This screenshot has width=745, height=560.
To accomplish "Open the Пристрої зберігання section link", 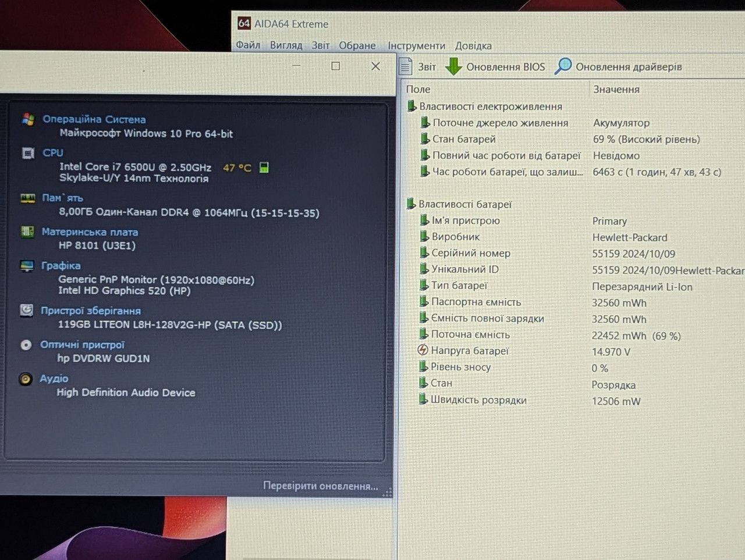I will tap(90, 311).
